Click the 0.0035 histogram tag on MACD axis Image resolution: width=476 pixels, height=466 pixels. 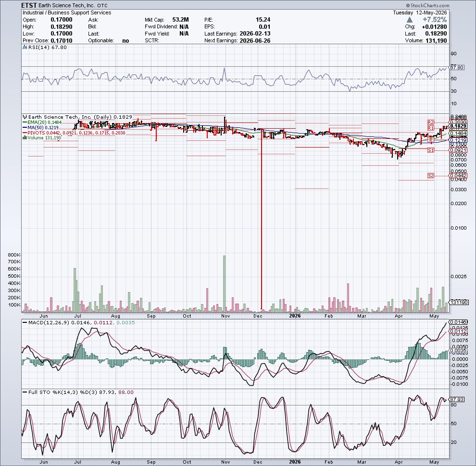pos(458,350)
